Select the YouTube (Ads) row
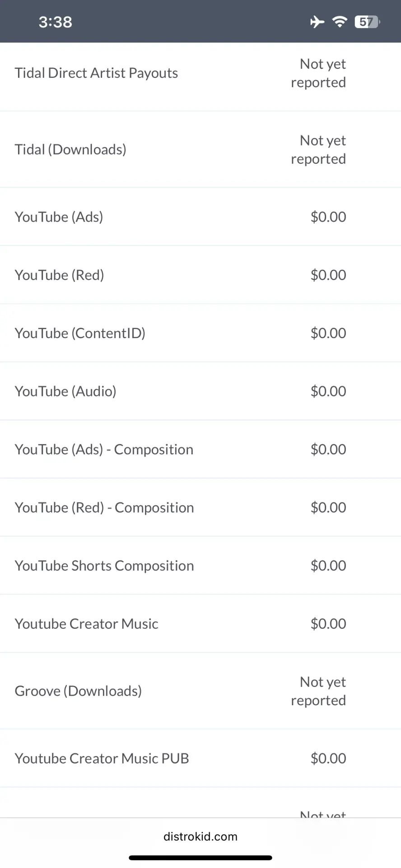 (x=200, y=217)
